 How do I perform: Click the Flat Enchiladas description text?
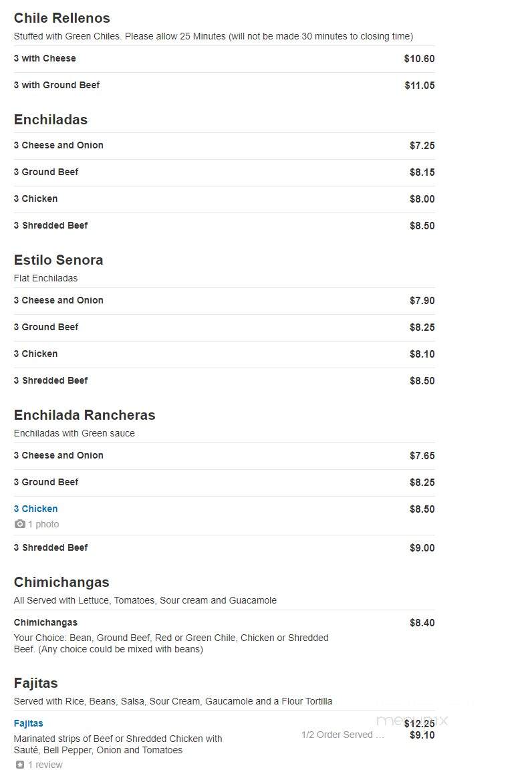point(45,278)
